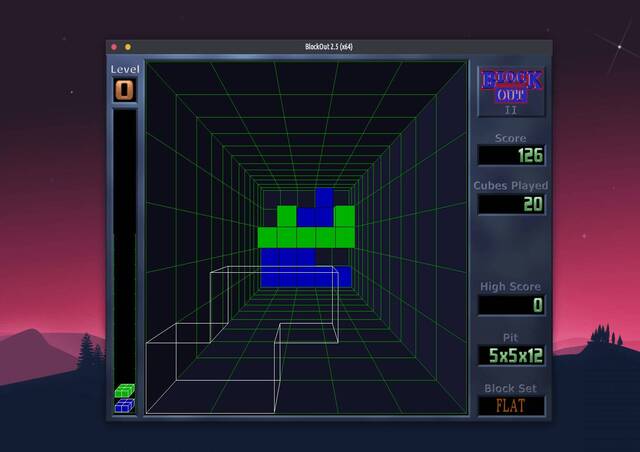Click the Pit label
This screenshot has width=640, height=452.
click(511, 337)
